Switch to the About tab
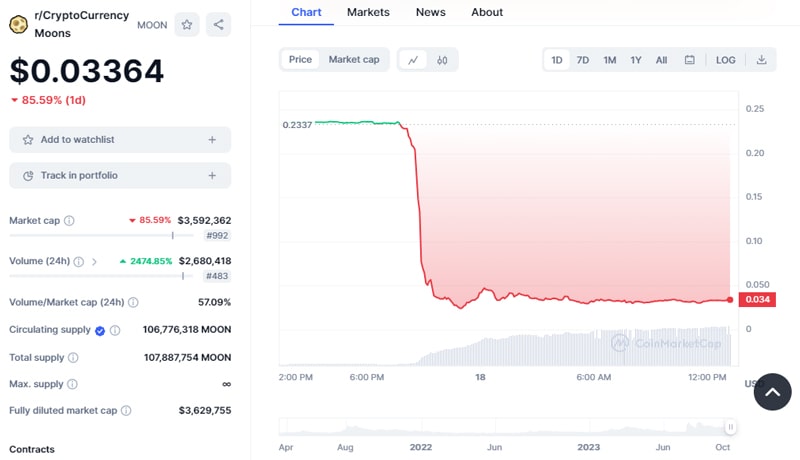Screen dimensions: 800x460 tap(487, 12)
